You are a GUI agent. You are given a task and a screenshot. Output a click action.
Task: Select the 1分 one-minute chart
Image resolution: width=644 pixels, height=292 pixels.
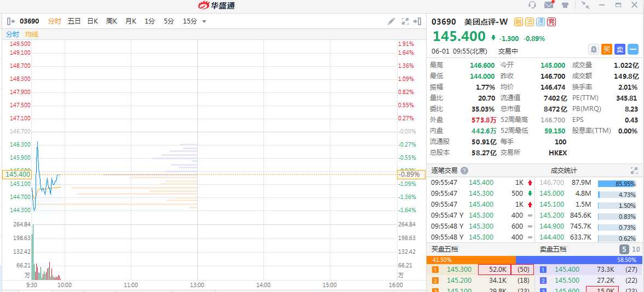(x=150, y=21)
